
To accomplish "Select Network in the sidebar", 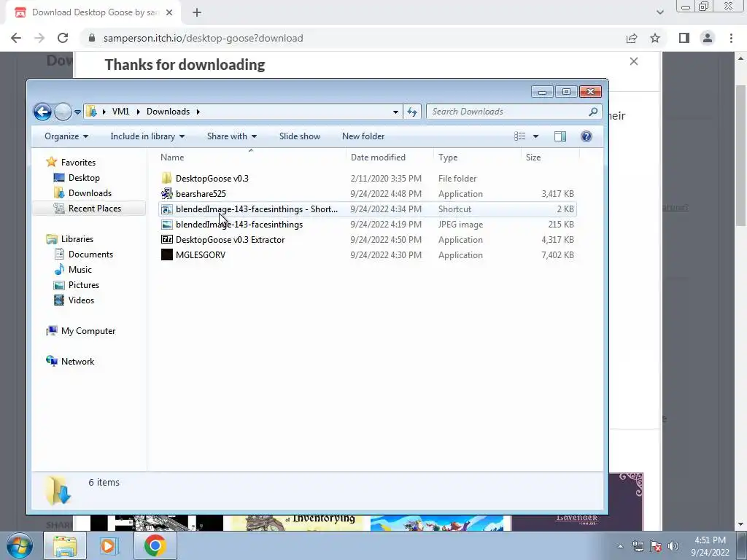I will [77, 362].
